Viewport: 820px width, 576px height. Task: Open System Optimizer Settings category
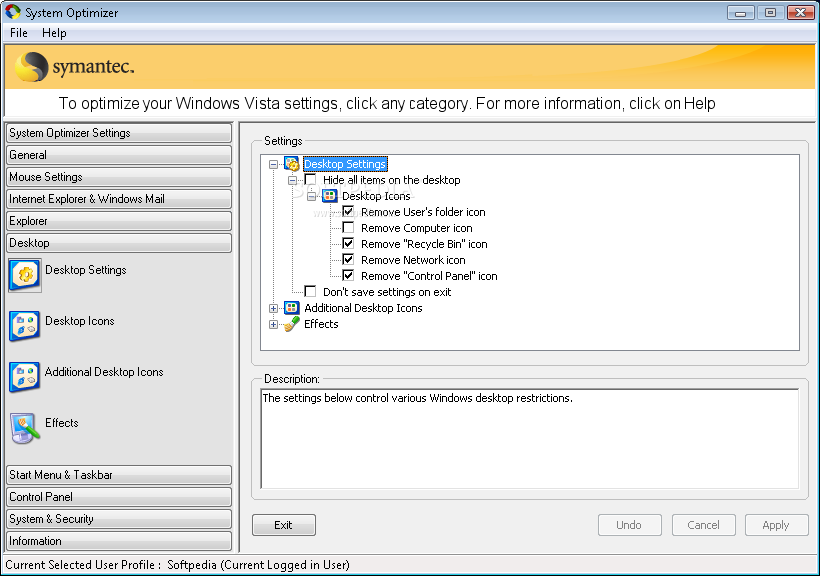[x=119, y=133]
